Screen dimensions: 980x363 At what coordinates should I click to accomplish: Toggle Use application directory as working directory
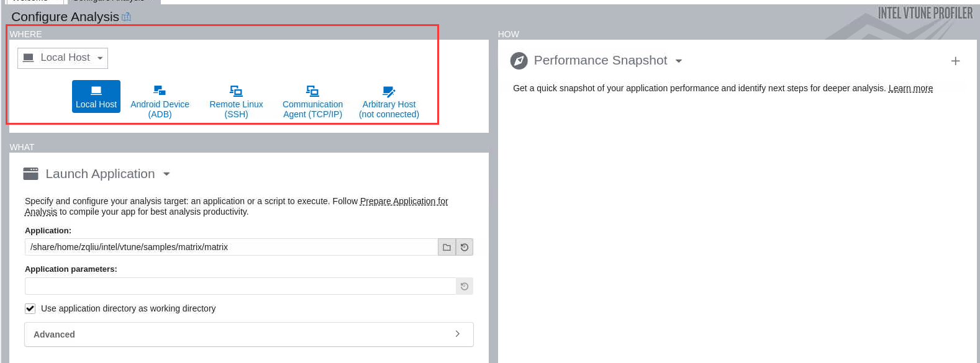point(30,308)
